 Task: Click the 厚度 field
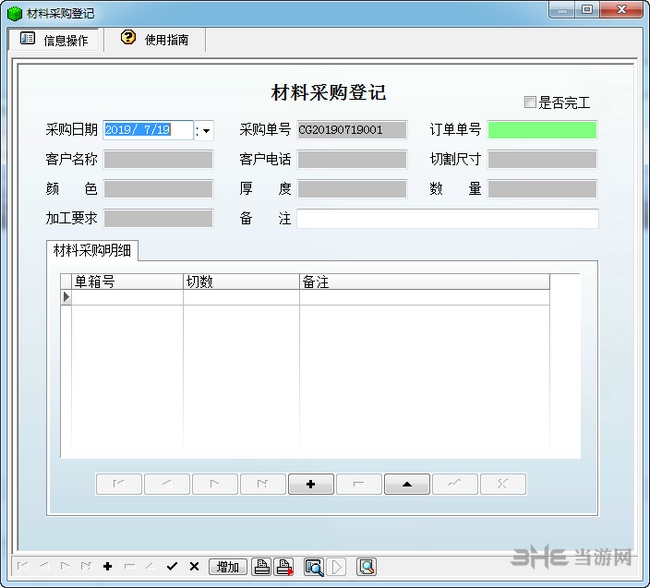352,189
